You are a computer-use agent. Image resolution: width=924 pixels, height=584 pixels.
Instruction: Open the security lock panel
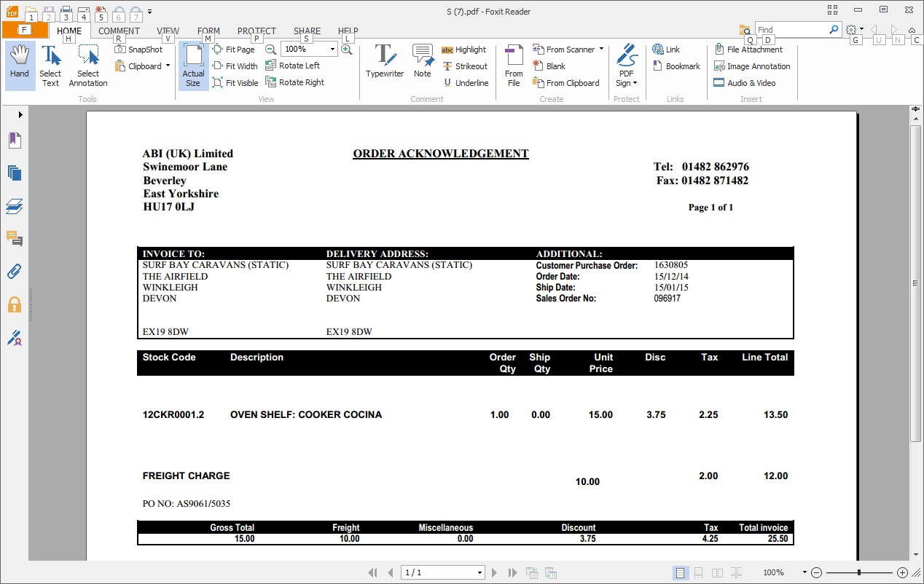[x=14, y=304]
